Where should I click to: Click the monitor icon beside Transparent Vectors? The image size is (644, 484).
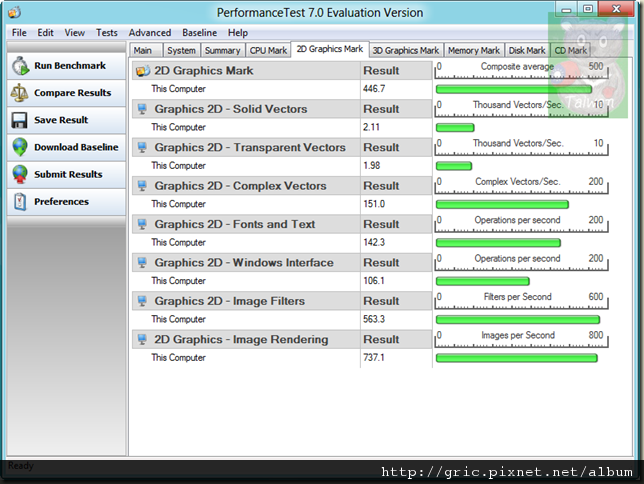click(142, 147)
